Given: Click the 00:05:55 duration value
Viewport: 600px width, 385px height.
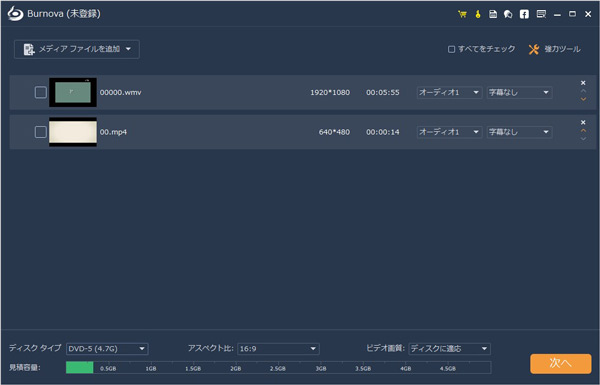Looking at the screenshot, I should point(383,93).
